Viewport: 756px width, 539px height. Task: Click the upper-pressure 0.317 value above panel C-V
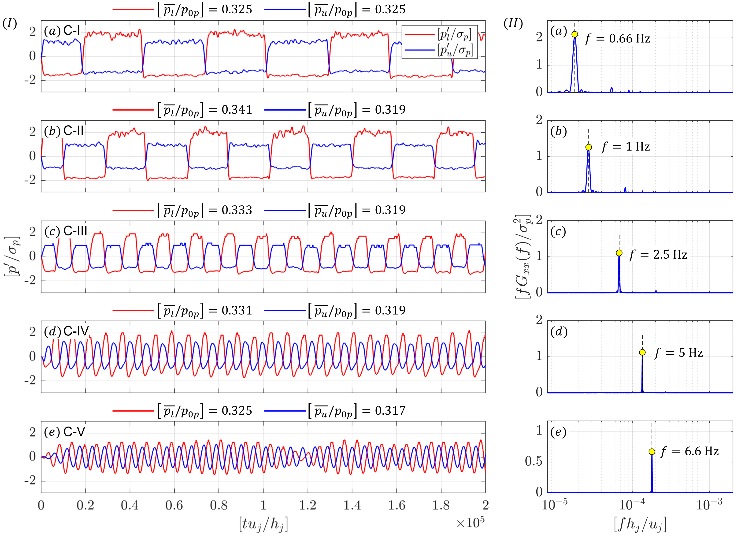tap(390, 411)
